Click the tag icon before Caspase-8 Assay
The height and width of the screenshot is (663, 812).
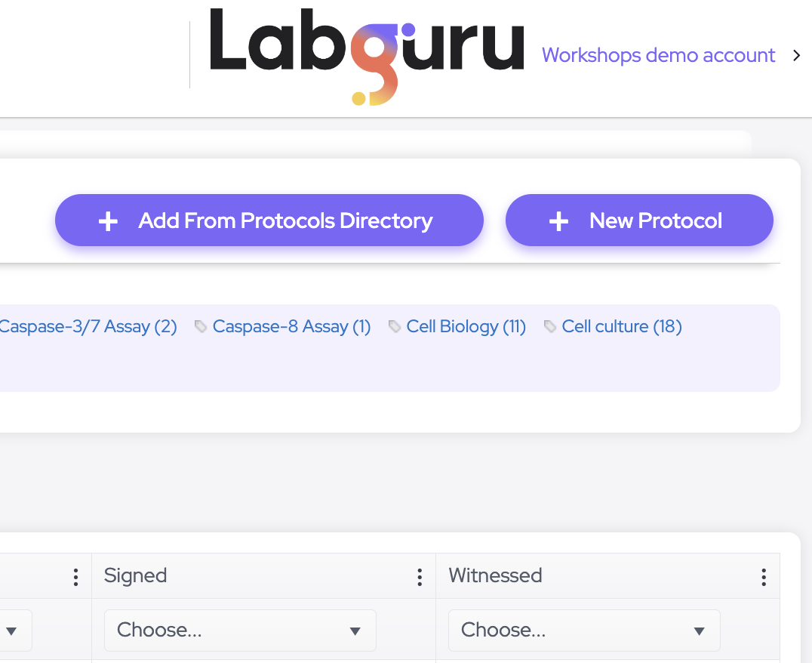click(201, 326)
